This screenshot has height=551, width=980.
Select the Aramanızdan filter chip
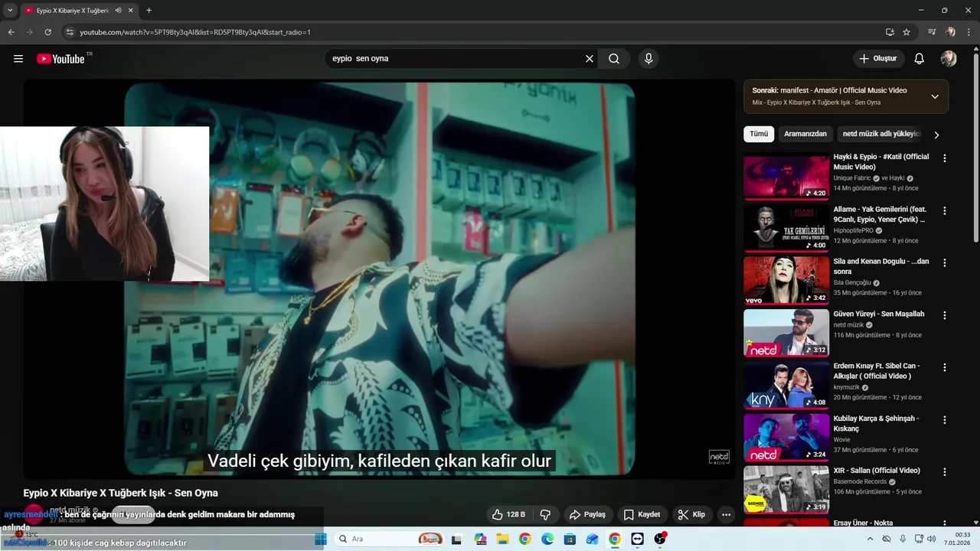805,134
